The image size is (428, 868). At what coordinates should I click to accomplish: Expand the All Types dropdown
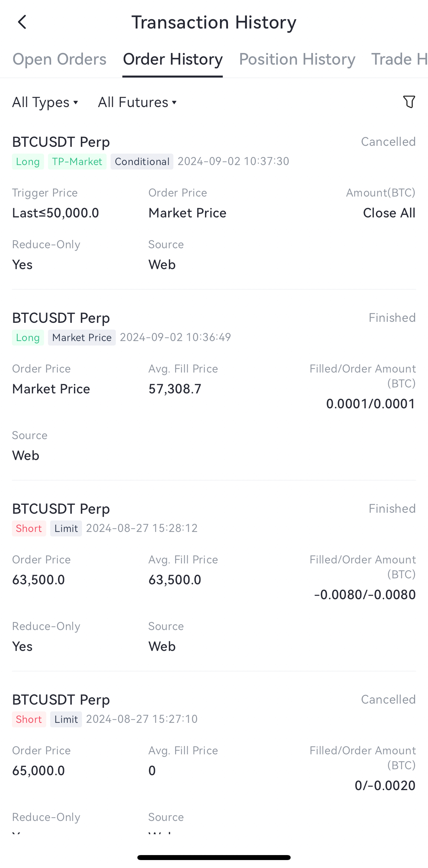tap(45, 102)
